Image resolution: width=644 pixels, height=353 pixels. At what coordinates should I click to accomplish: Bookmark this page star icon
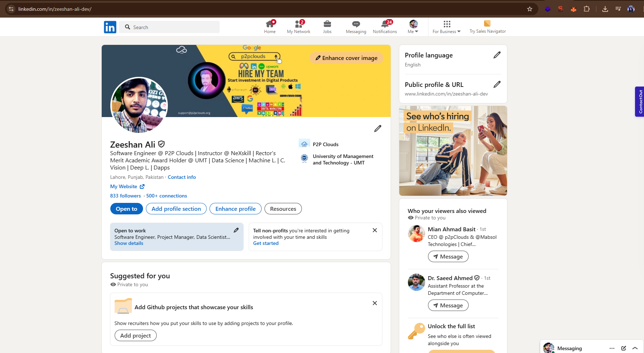point(530,9)
